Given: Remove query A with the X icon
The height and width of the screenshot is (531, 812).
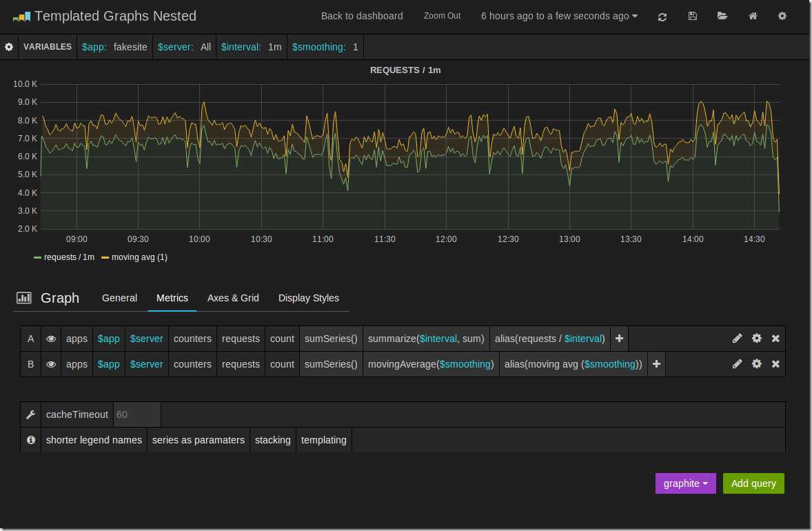Looking at the screenshot, I should [x=775, y=339].
